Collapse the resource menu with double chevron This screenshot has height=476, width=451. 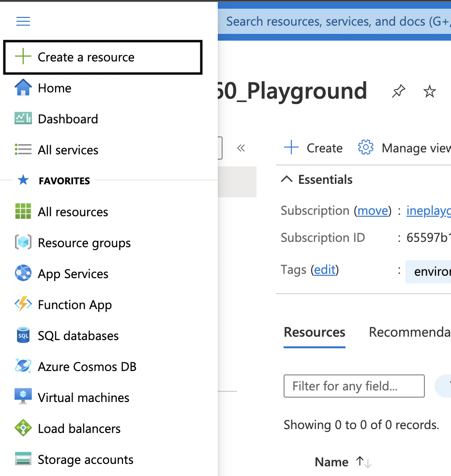(x=241, y=148)
